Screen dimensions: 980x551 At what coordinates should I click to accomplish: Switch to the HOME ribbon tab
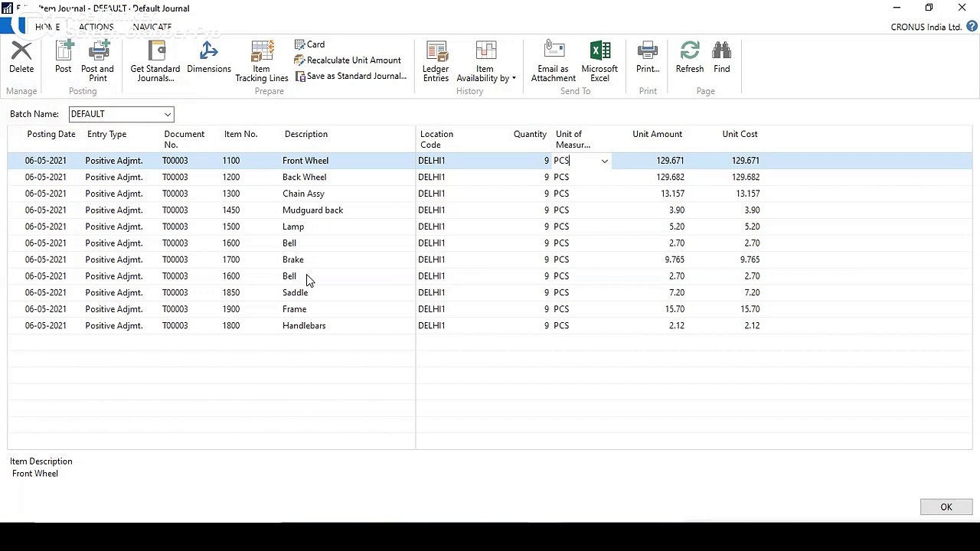(47, 27)
